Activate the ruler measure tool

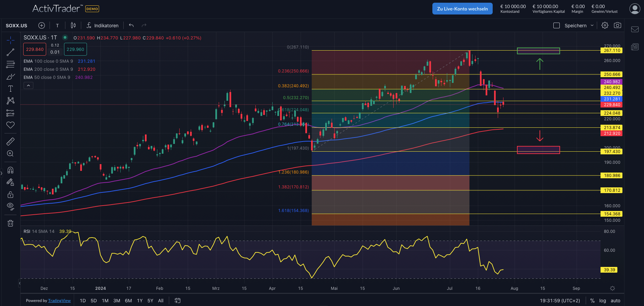coord(10,142)
